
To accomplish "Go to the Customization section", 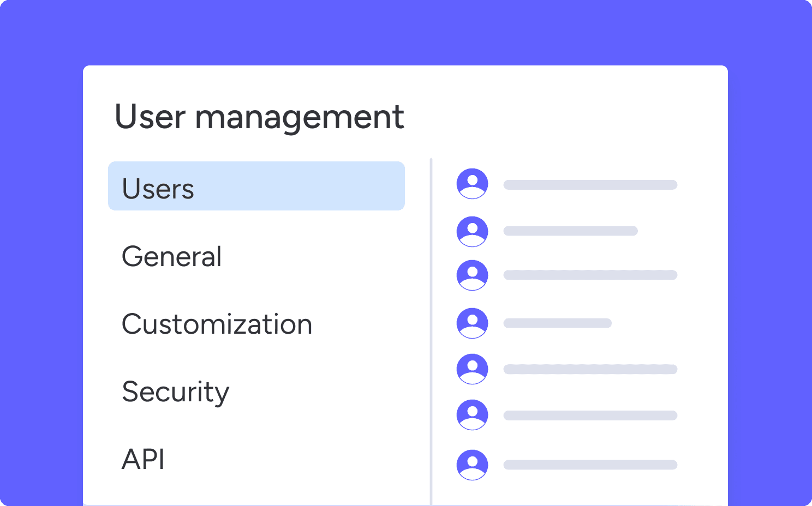I will (x=217, y=324).
